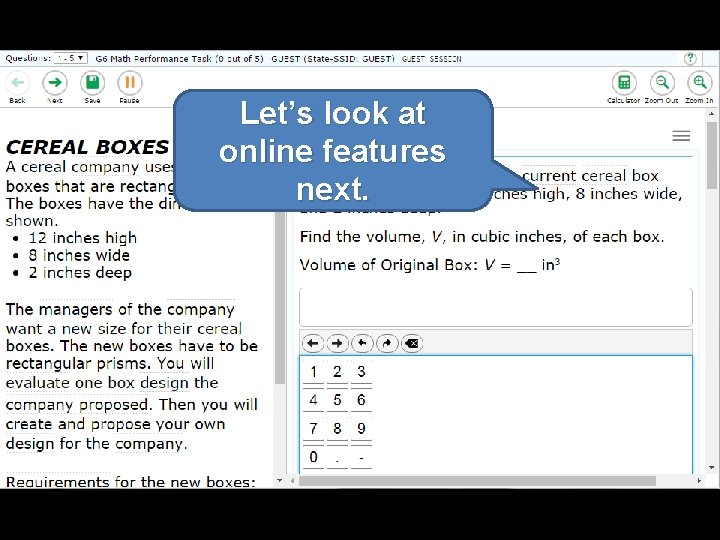Click the Zoom In magnifier

(699, 83)
